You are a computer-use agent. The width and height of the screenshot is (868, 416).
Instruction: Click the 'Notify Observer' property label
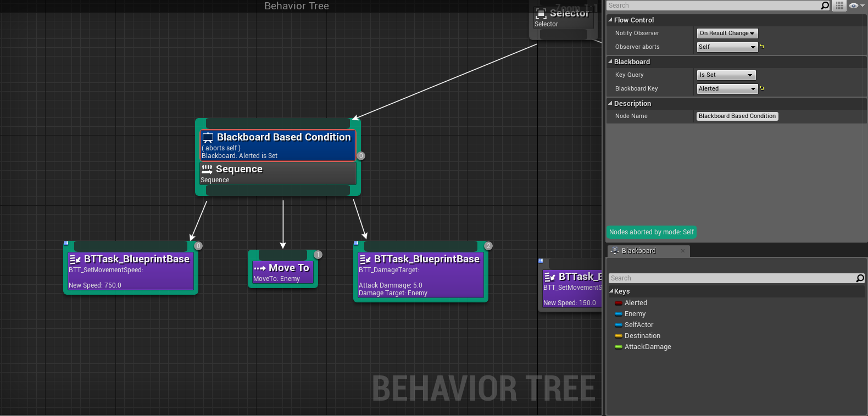tap(637, 33)
